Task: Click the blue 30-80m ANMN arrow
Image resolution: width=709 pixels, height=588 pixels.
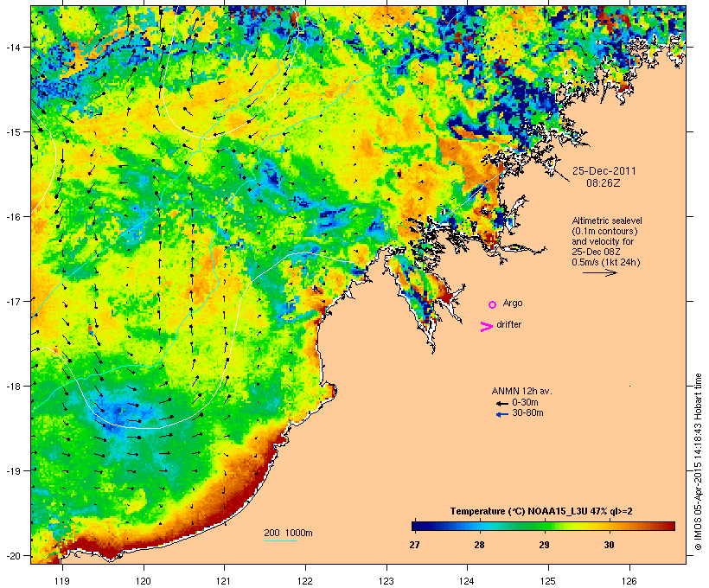Action: click(501, 414)
